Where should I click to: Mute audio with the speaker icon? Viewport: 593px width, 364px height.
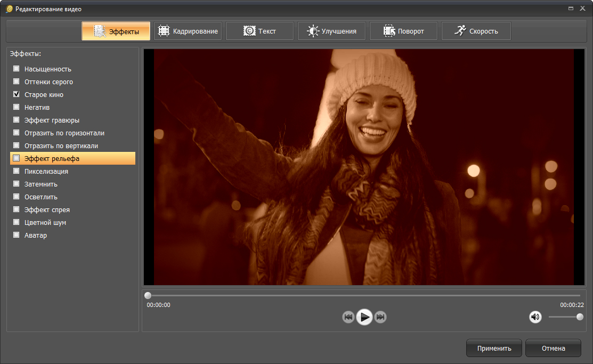(535, 317)
